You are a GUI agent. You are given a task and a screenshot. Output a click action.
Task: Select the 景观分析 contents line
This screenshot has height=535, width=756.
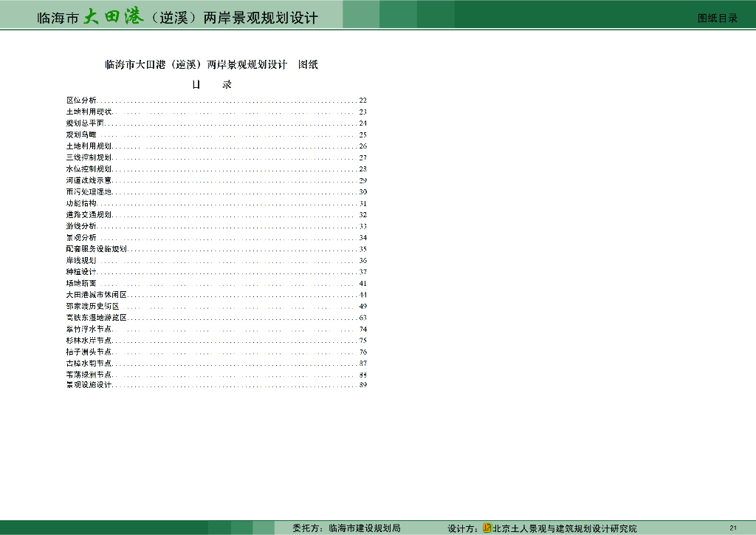click(80, 237)
